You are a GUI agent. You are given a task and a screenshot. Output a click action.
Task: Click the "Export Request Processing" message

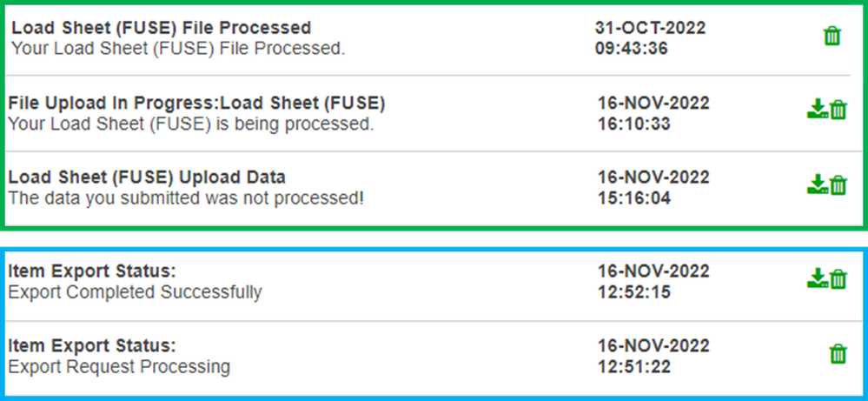(119, 367)
